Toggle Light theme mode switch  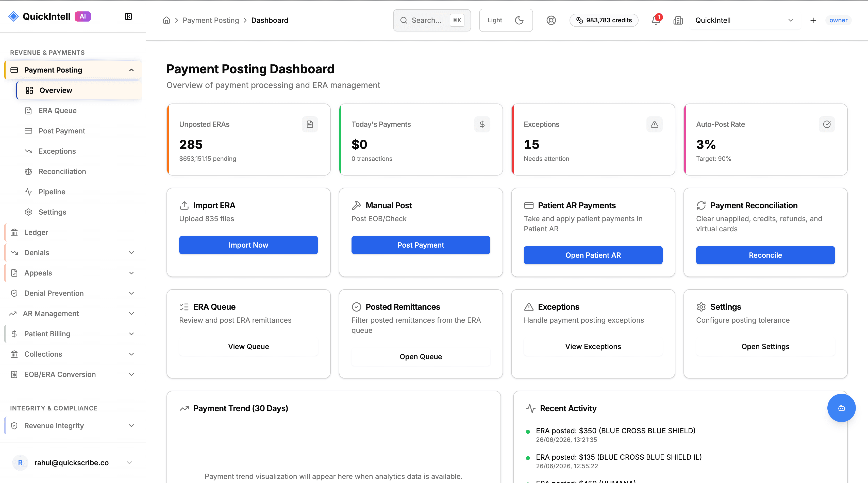(506, 20)
